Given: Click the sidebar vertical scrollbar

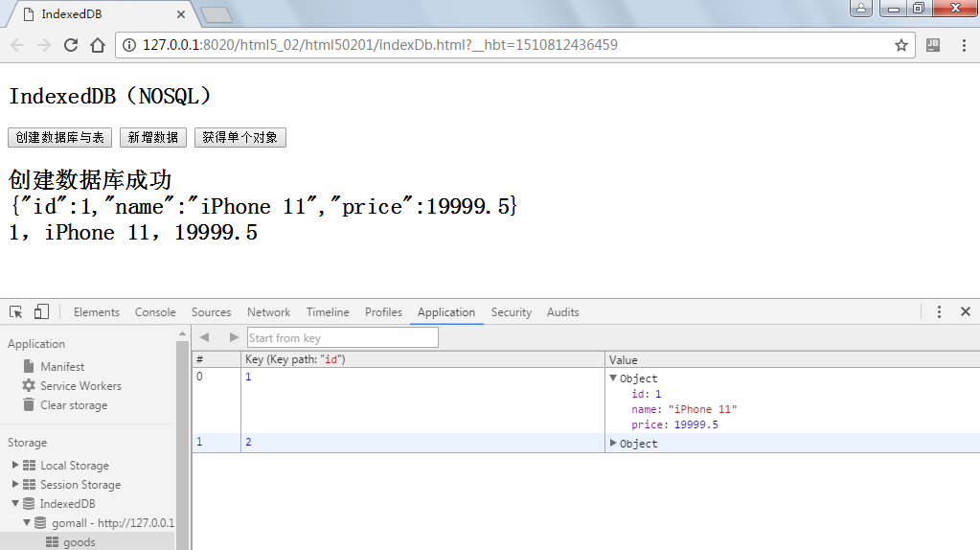Looking at the screenshot, I should pyautogui.click(x=183, y=444).
